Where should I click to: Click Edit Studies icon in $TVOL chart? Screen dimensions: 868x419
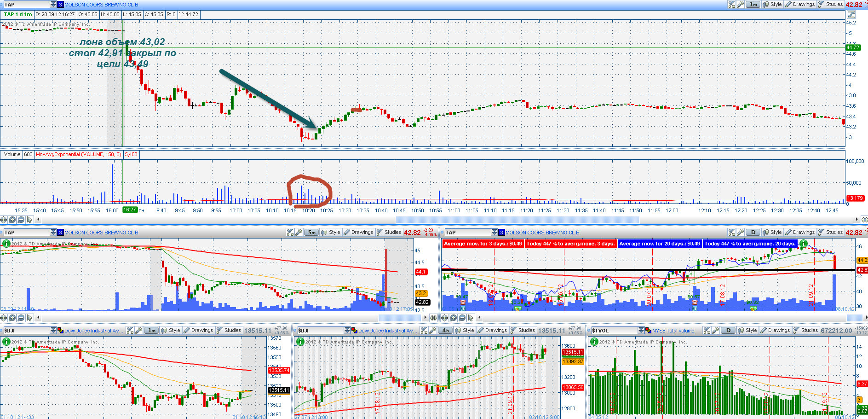[x=707, y=330]
